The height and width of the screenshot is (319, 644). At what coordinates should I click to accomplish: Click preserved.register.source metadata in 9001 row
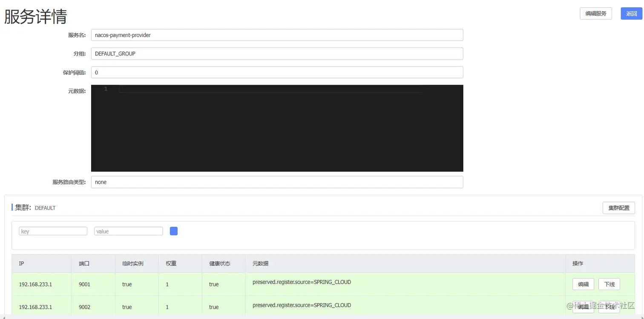click(302, 282)
